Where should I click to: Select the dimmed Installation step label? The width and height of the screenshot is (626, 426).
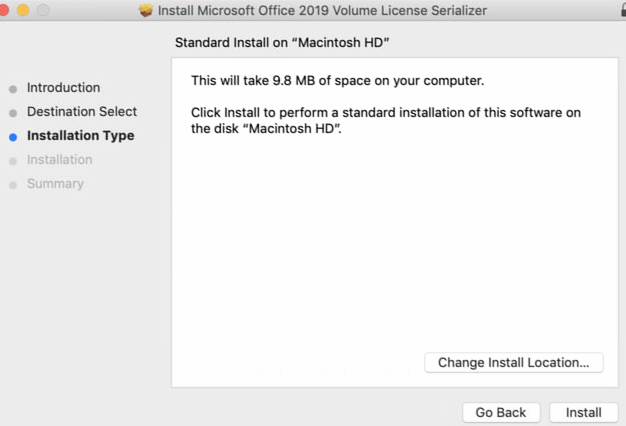(59, 160)
